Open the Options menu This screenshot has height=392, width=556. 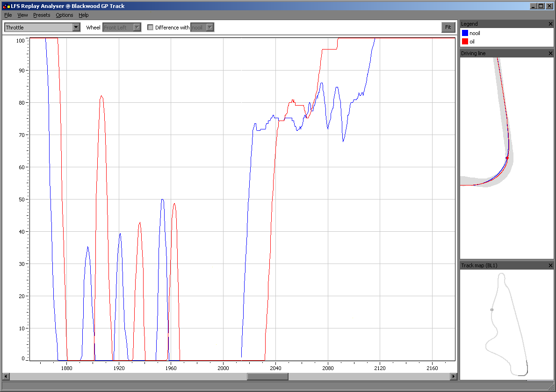pyautogui.click(x=64, y=15)
